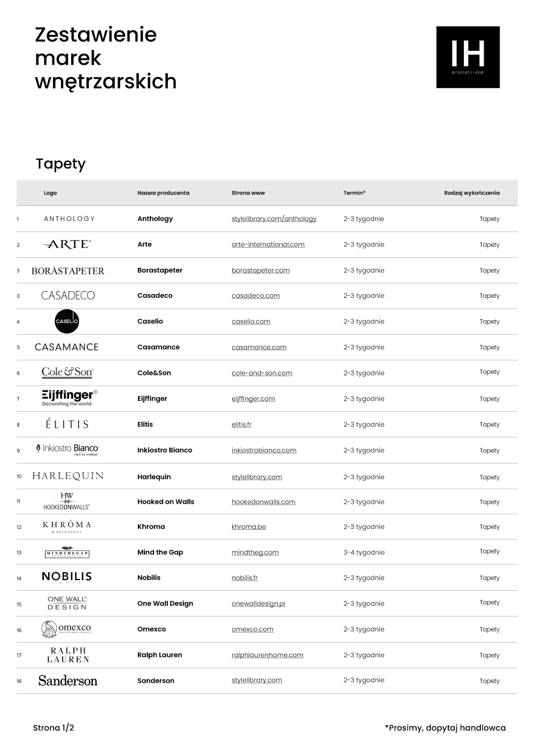Click the Tapety section heading
This screenshot has height=756, width=535.
point(60,164)
